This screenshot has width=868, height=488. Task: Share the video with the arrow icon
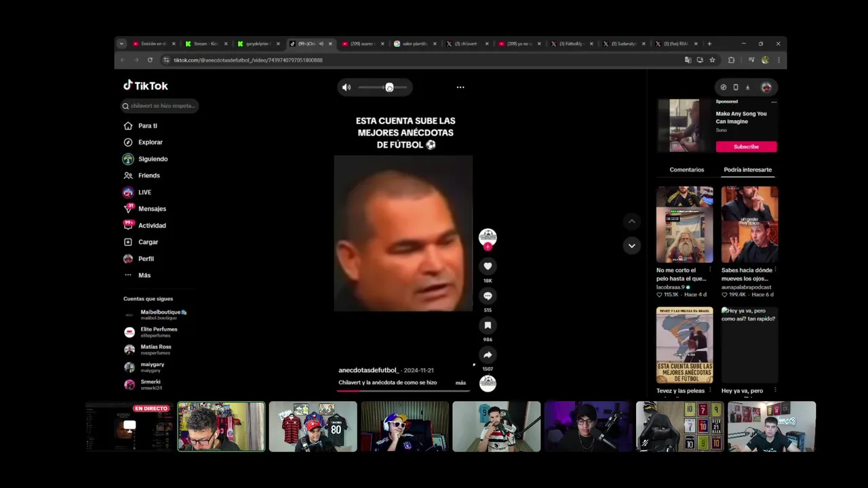point(488,354)
